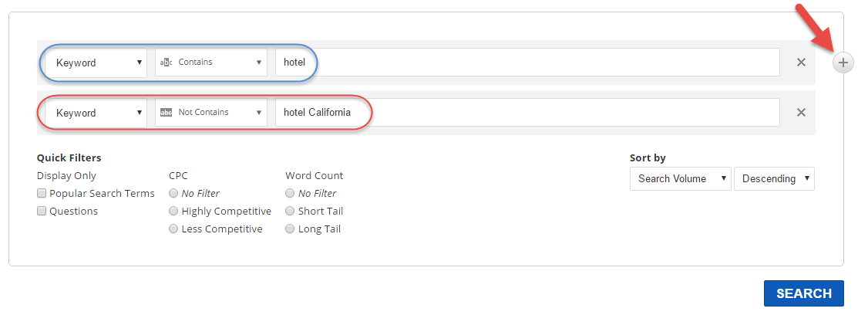Enable the Popular Search Terms checkbox

(x=42, y=194)
